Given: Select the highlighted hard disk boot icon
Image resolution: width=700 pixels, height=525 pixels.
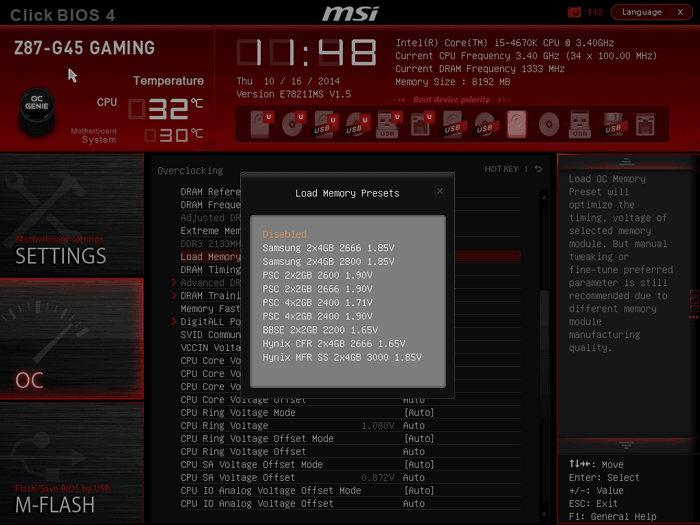Looking at the screenshot, I should pos(517,124).
